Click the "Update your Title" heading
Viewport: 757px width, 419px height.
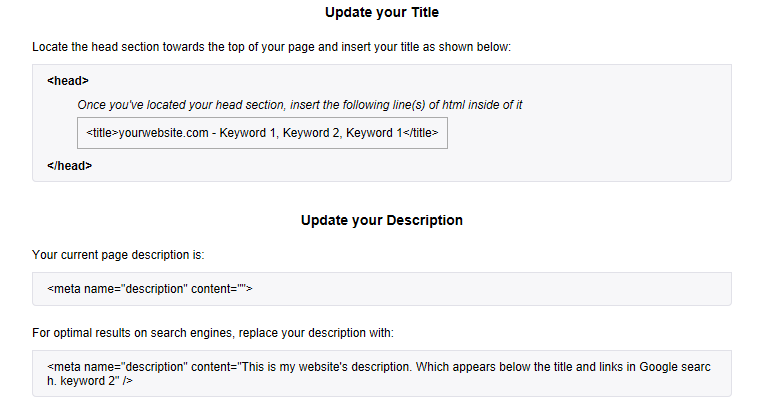pyautogui.click(x=382, y=13)
